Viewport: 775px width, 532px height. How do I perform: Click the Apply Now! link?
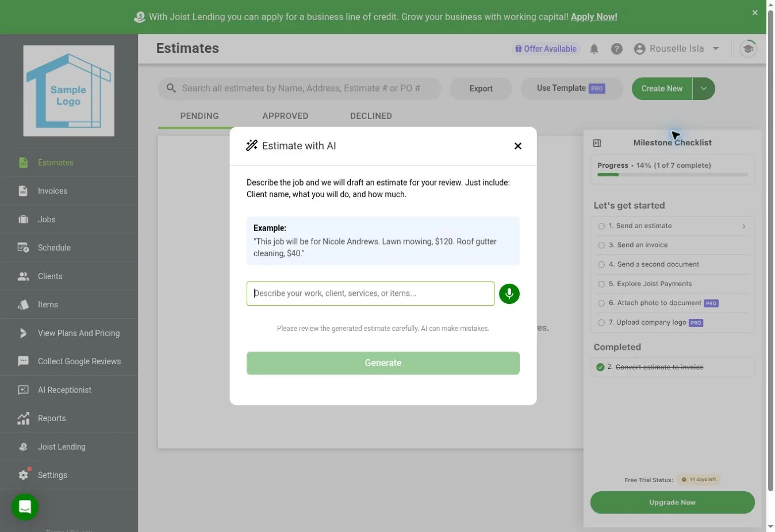pos(594,17)
